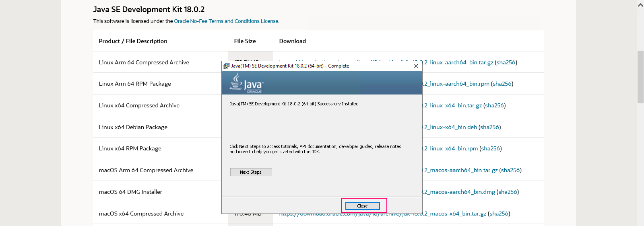Open sha256 link for linux-aarch64_bin.rpm
Screen dimensions: 644x226
point(502,84)
